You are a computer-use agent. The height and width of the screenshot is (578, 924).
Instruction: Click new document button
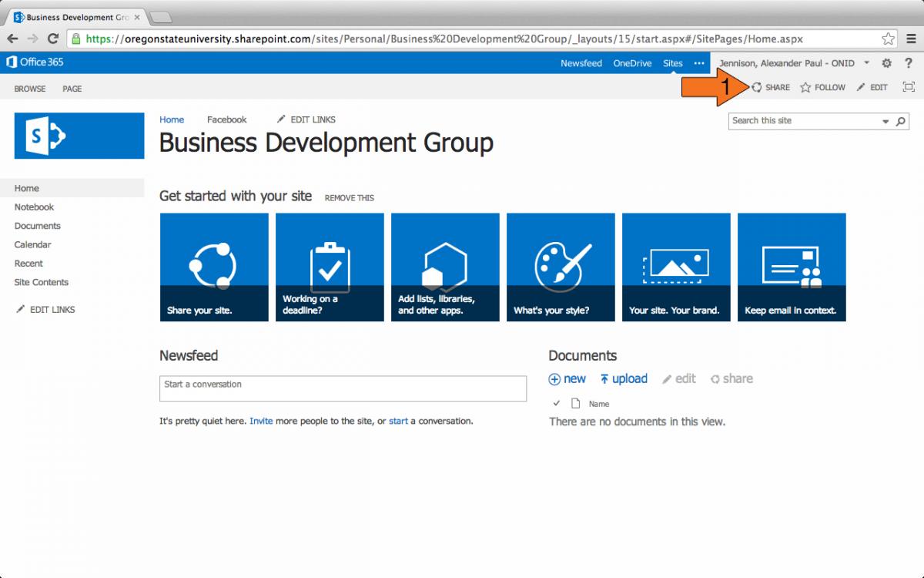point(567,378)
